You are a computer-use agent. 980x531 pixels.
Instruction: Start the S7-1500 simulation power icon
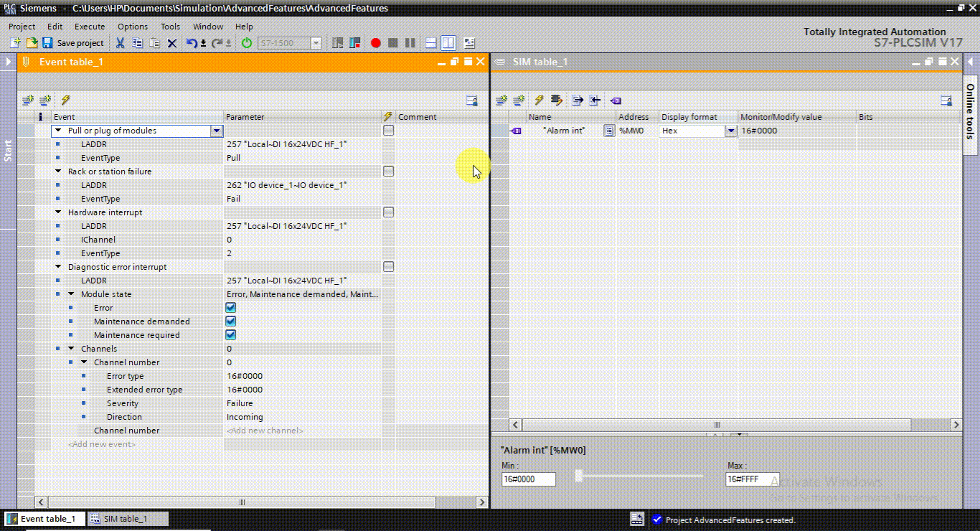pos(246,43)
